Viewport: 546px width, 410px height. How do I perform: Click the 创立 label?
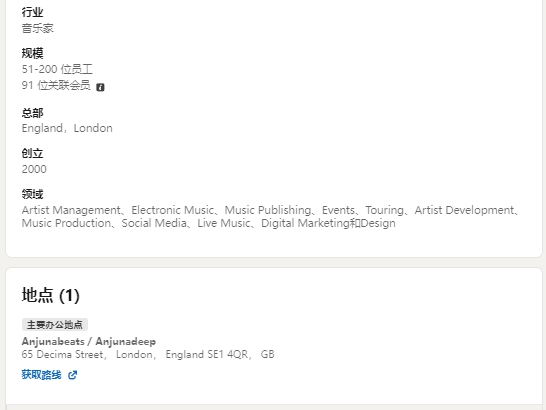coord(32,153)
